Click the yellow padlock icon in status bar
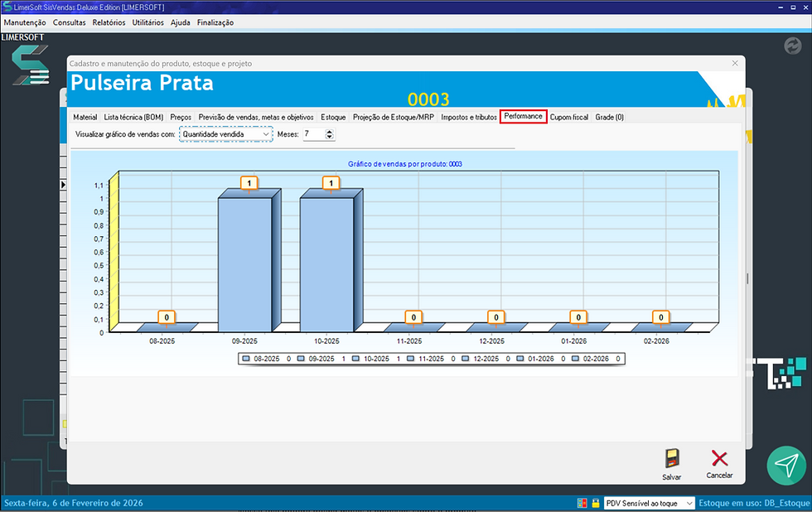812x512 pixels. coord(596,503)
